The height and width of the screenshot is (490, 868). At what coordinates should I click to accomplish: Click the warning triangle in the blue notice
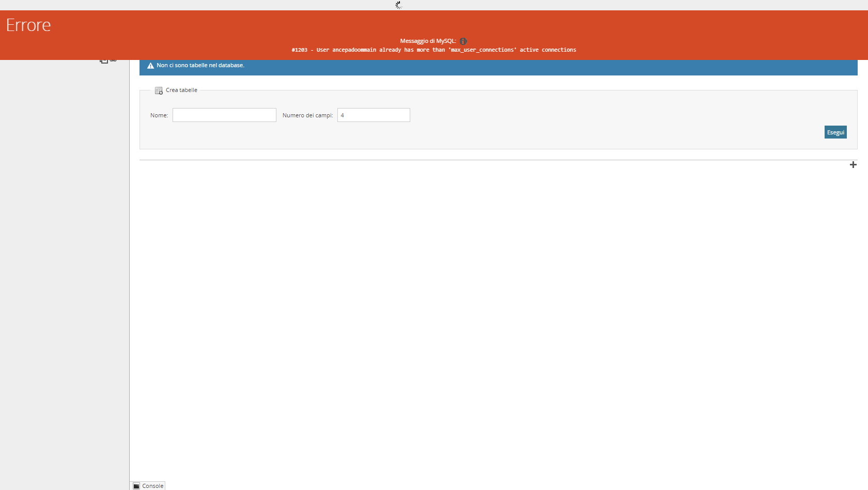(x=150, y=66)
